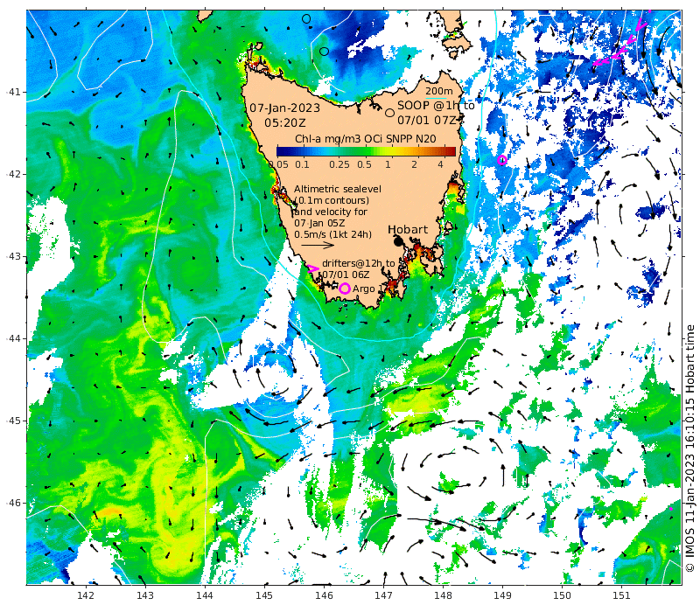Viewport: 700px width, 612px height.
Task: Click the latitude axis label '-45'
Action: tap(13, 421)
